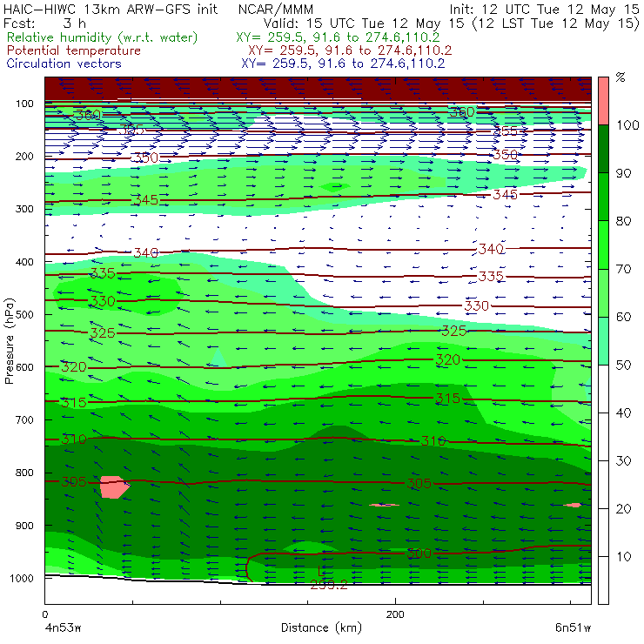Click the '%' unit label above colorbar
The width and height of the screenshot is (644, 644).
click(x=621, y=77)
